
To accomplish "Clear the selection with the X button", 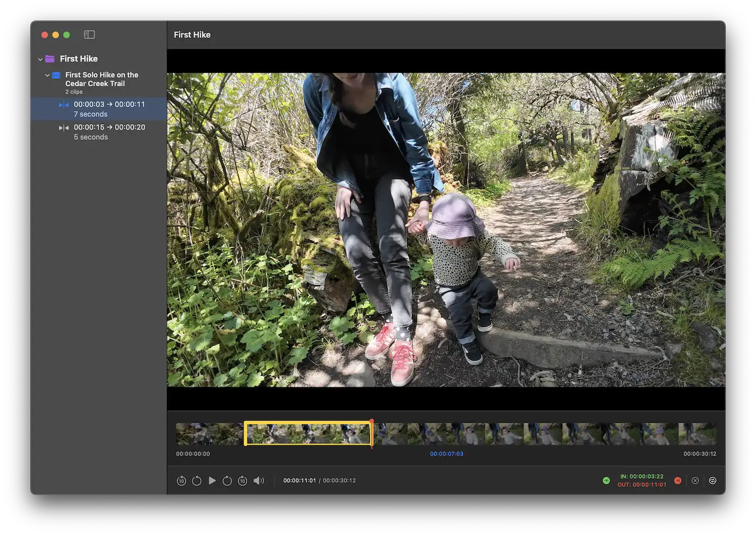I will coord(695,480).
